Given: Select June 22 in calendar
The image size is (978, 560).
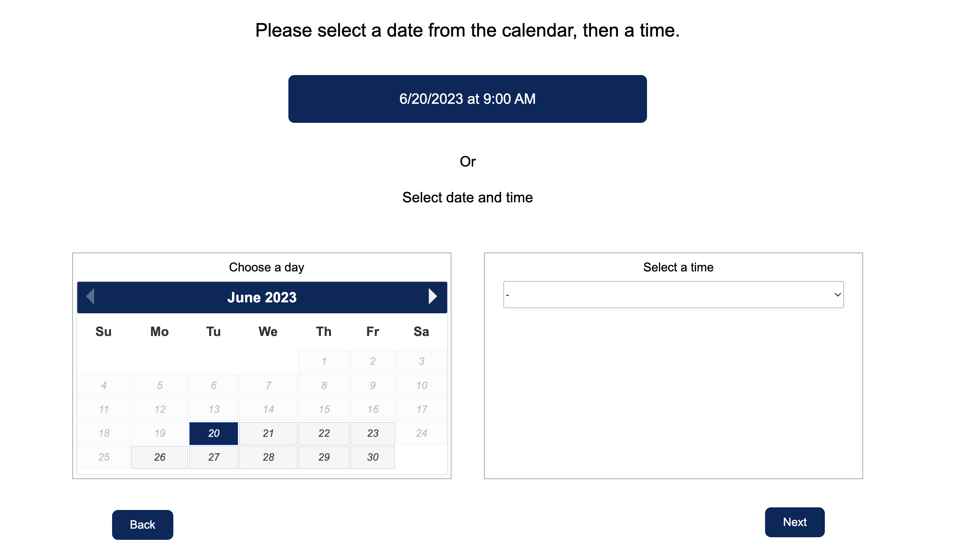Looking at the screenshot, I should coord(324,433).
